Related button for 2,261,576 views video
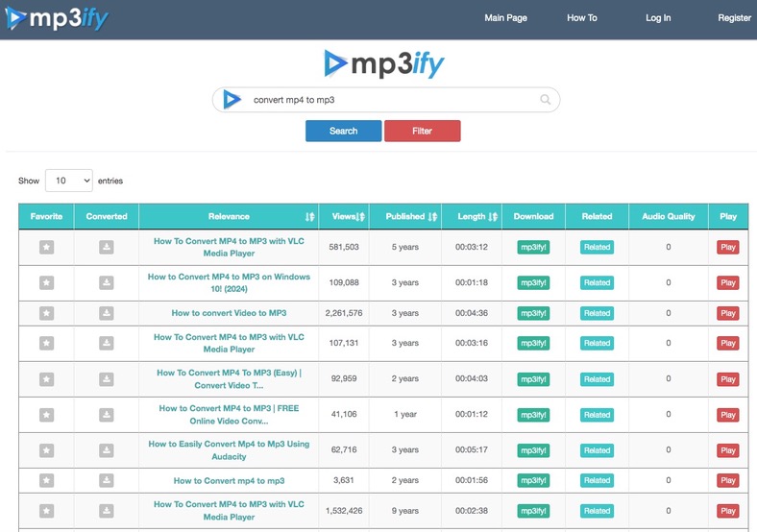The image size is (757, 532). click(x=597, y=313)
